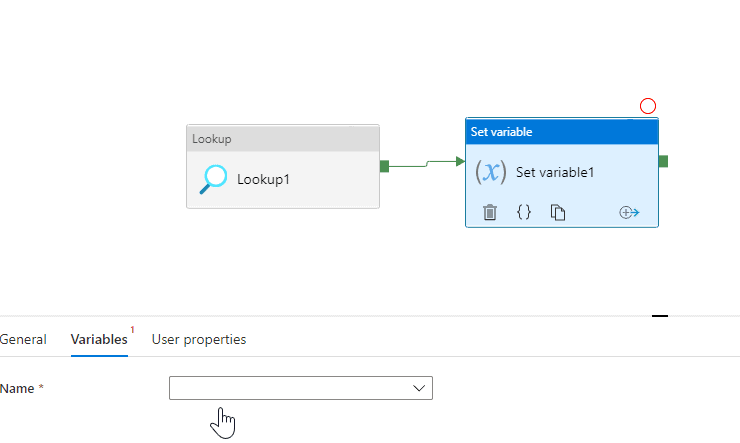Delete the Set variable1 activity via trash icon

(490, 212)
